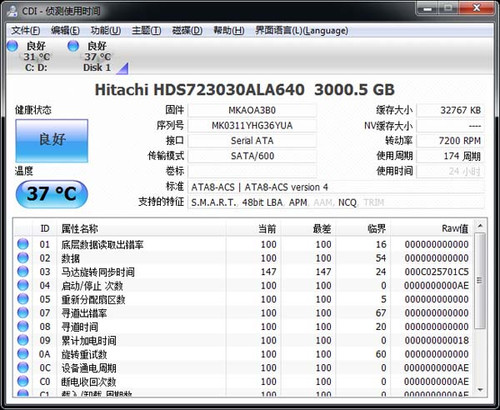Select the 旋转重试数 row name
500x410 pixels.
(x=84, y=354)
